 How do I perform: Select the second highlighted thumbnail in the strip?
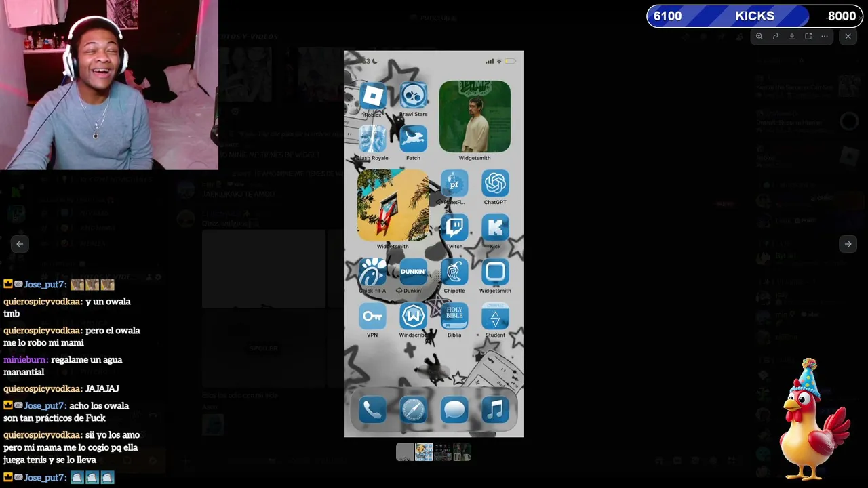click(x=424, y=451)
